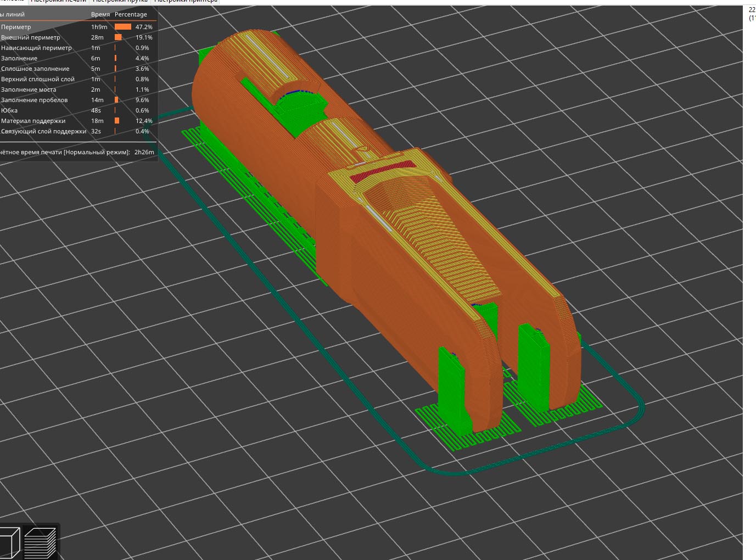This screenshot has height=560, width=756.
Task: Open the Настройки печати tab
Action: 58,1
